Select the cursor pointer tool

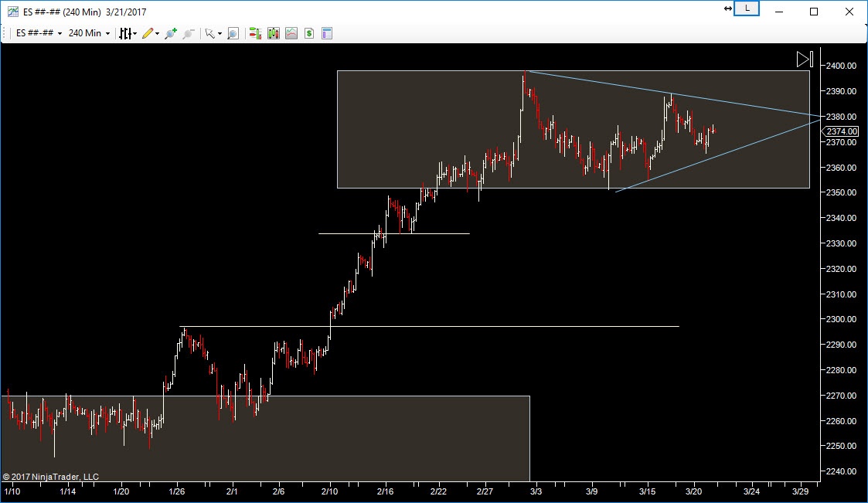pyautogui.click(x=209, y=33)
